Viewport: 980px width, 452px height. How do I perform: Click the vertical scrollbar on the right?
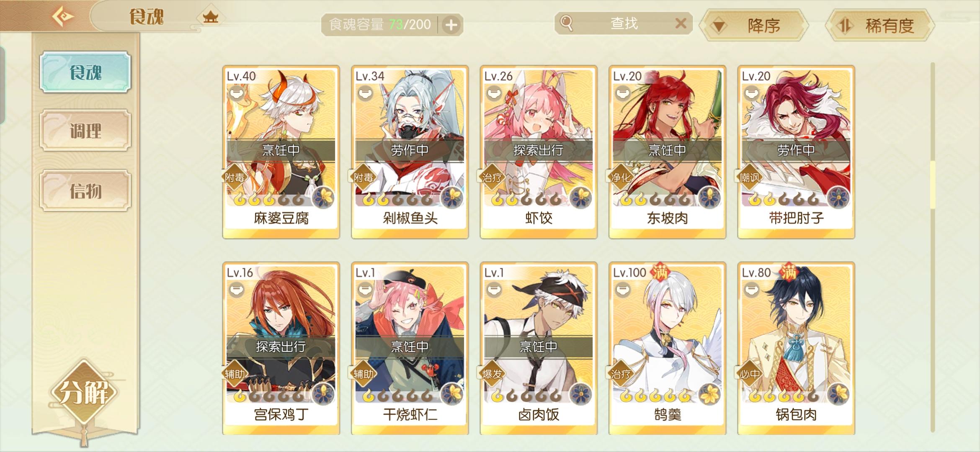[933, 247]
